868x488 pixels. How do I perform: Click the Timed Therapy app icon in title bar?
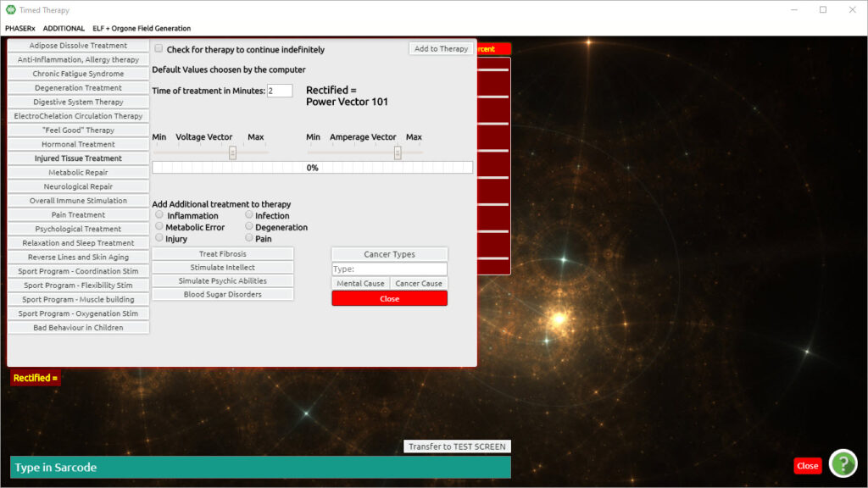10,9
